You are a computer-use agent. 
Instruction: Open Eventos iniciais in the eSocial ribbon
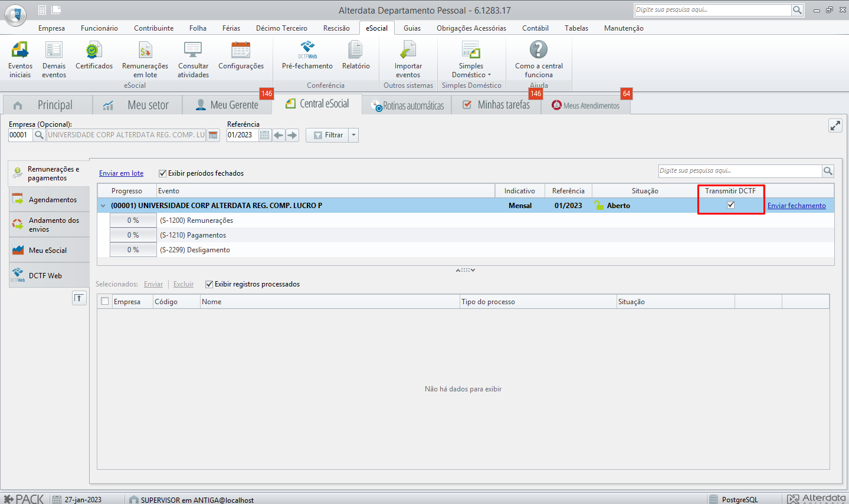(x=20, y=59)
